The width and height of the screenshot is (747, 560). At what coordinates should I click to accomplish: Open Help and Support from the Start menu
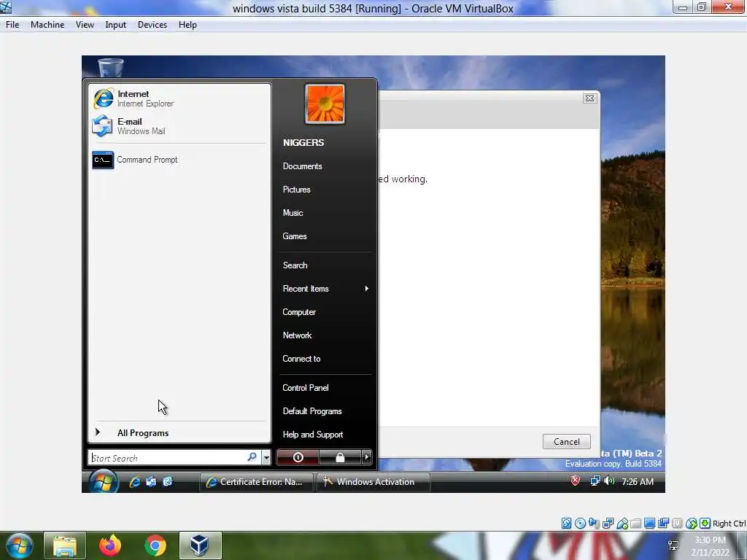point(312,435)
